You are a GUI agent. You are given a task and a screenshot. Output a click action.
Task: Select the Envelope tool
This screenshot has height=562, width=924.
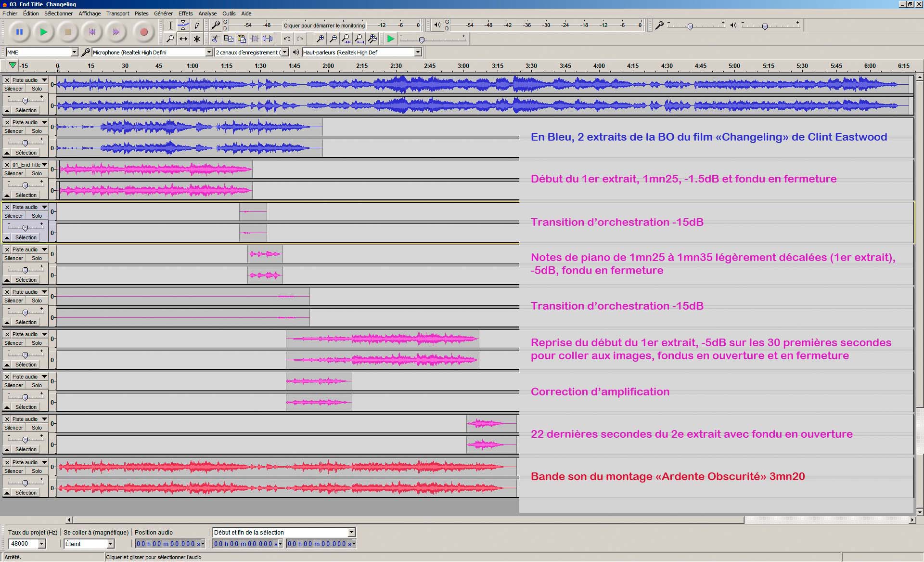pos(183,25)
